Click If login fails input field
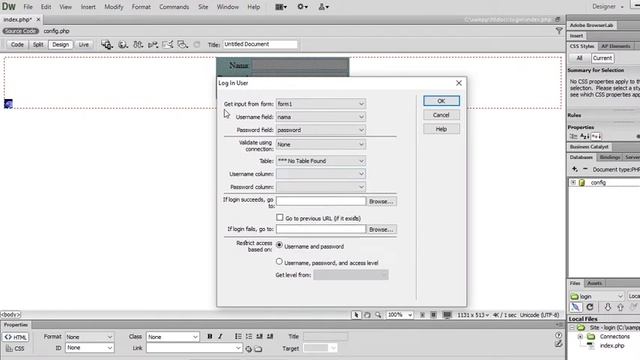The image size is (640, 360). pos(321,229)
